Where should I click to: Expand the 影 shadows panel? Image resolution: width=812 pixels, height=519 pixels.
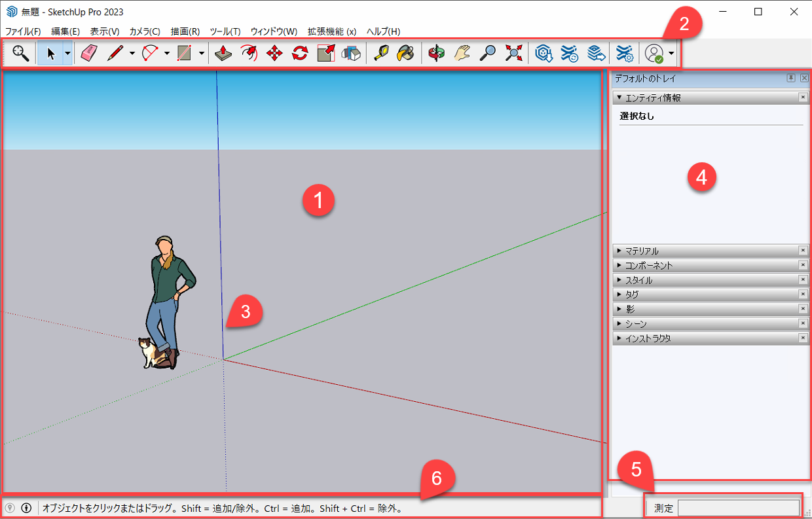[630, 309]
